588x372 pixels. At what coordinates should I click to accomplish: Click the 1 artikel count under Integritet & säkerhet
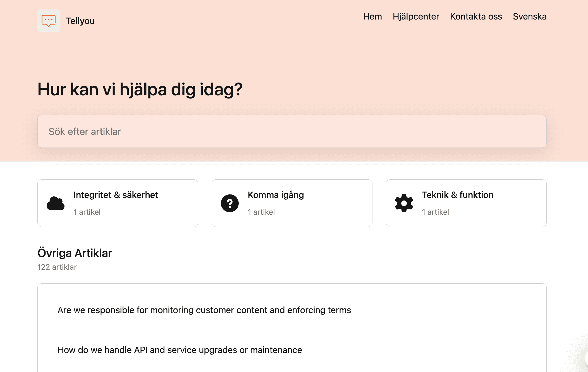(x=87, y=212)
